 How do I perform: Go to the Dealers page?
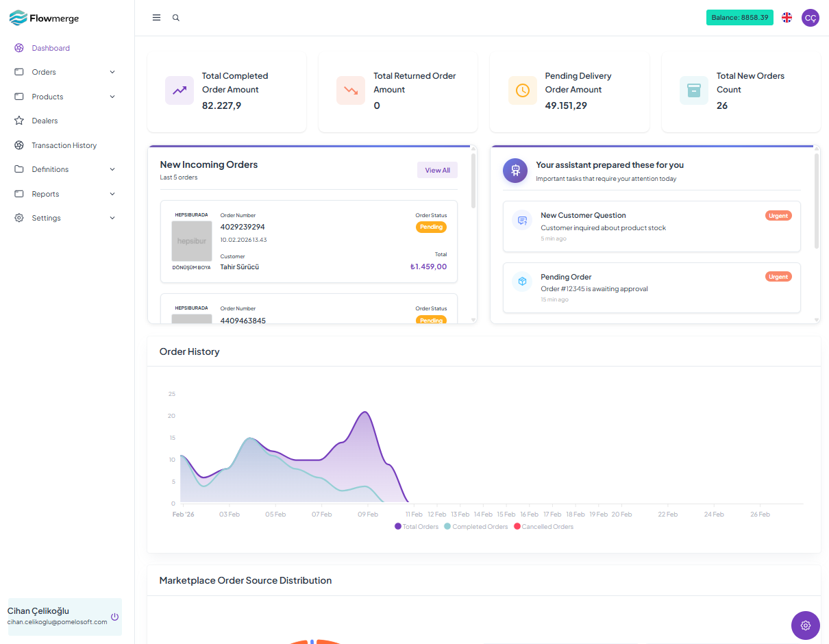[x=45, y=121]
